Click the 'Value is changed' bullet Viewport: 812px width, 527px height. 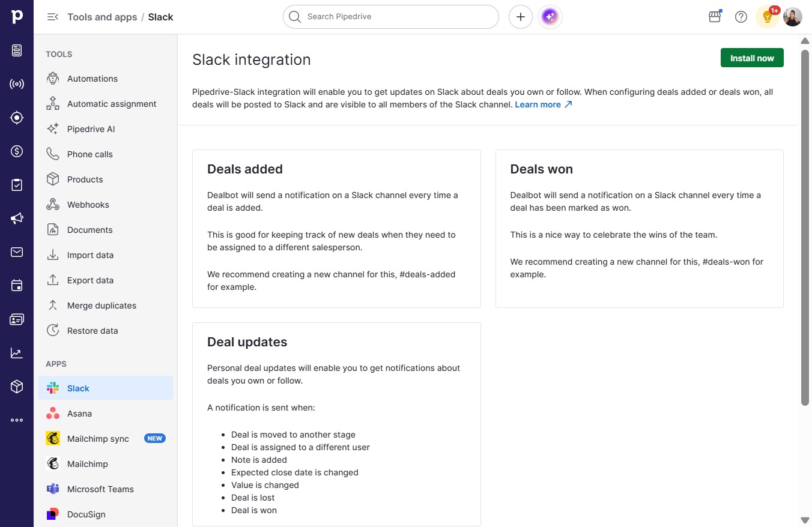(265, 485)
